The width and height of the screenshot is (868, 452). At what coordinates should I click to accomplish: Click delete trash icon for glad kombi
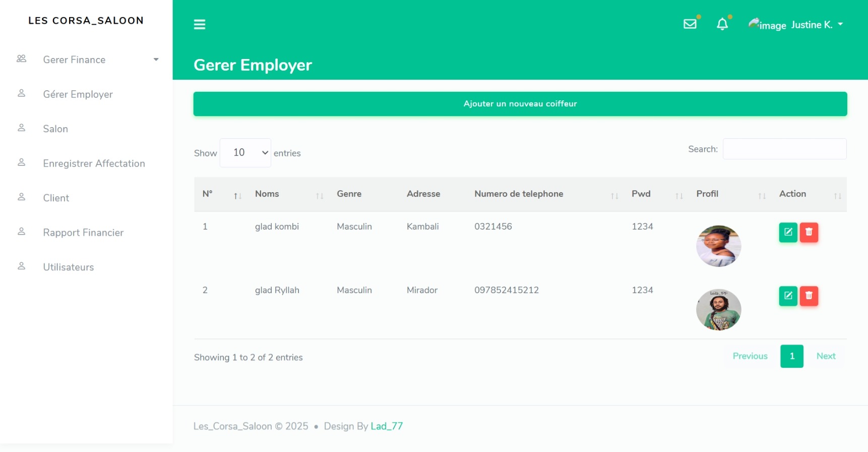[809, 232]
